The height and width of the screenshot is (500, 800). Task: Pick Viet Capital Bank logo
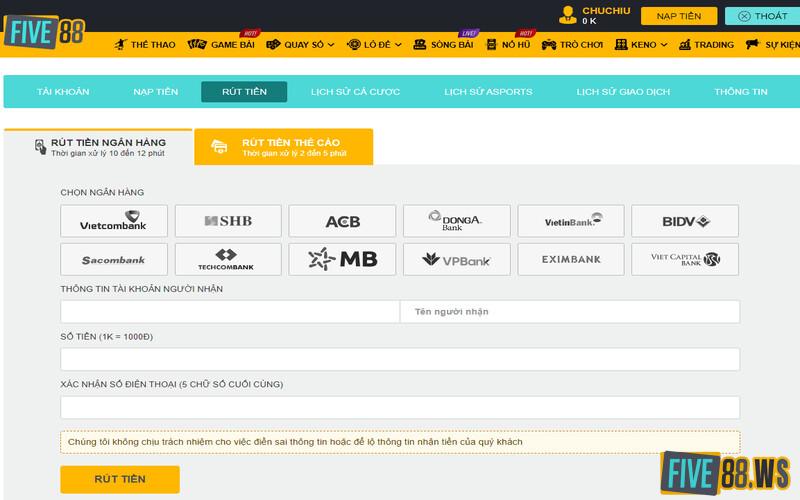685,259
